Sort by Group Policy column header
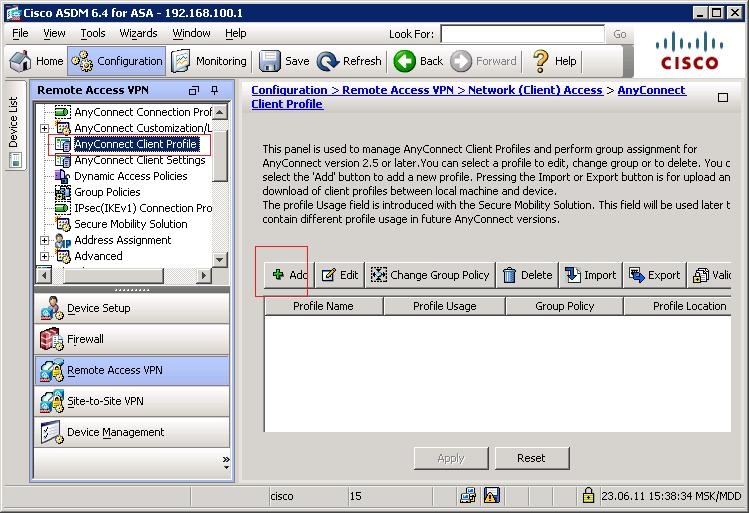 (x=564, y=306)
